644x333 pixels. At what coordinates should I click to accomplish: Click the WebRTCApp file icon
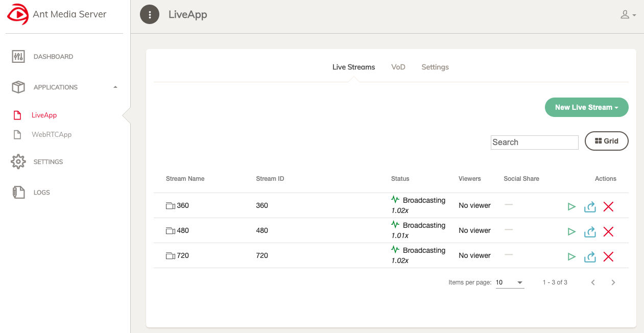pyautogui.click(x=17, y=135)
